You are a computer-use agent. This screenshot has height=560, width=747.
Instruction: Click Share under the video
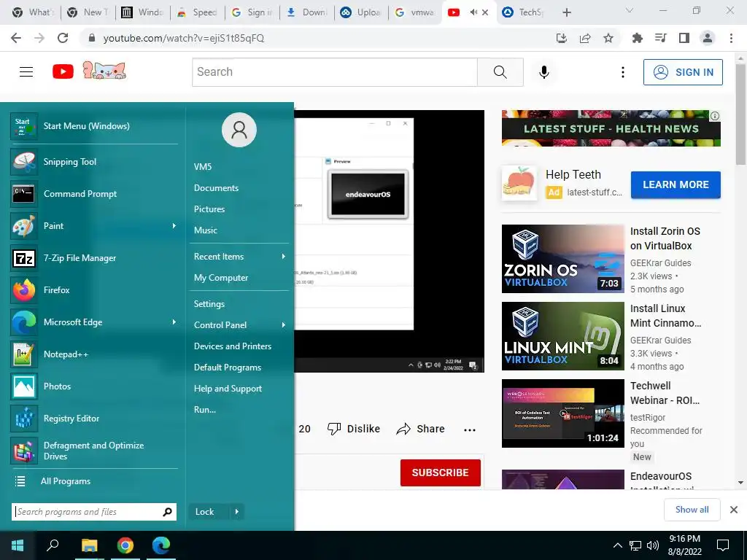[x=421, y=429]
